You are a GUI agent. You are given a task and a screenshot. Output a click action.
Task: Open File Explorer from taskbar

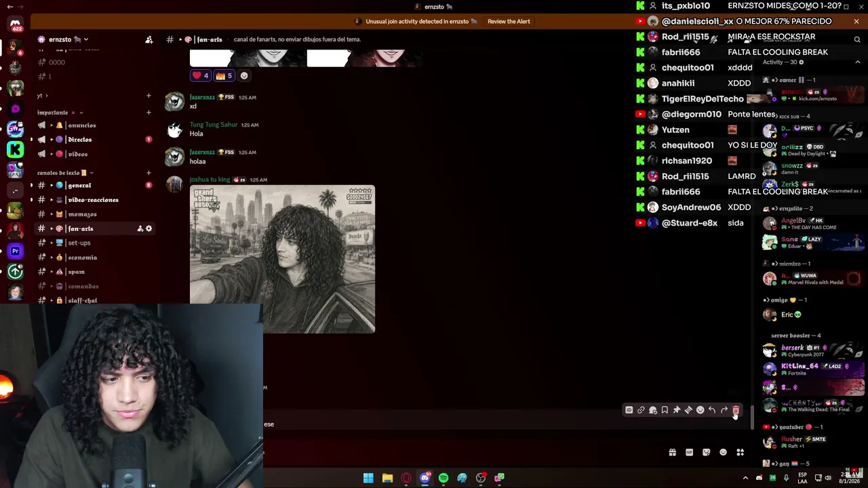(x=387, y=478)
